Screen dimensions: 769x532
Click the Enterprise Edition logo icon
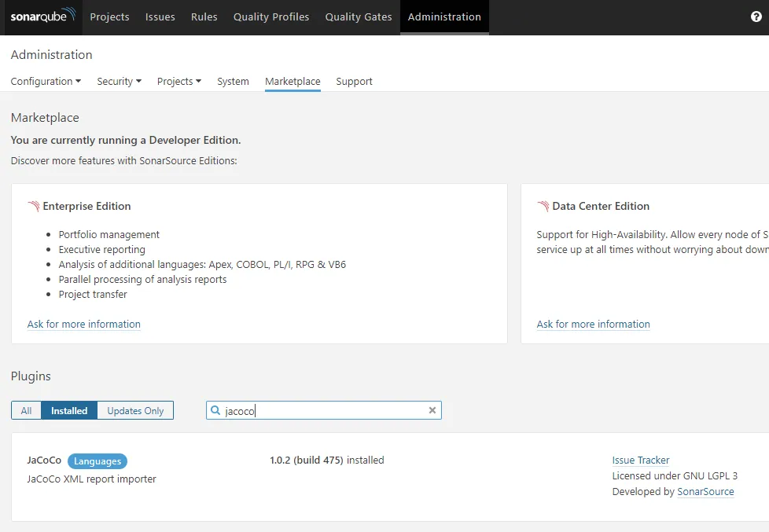tap(34, 207)
